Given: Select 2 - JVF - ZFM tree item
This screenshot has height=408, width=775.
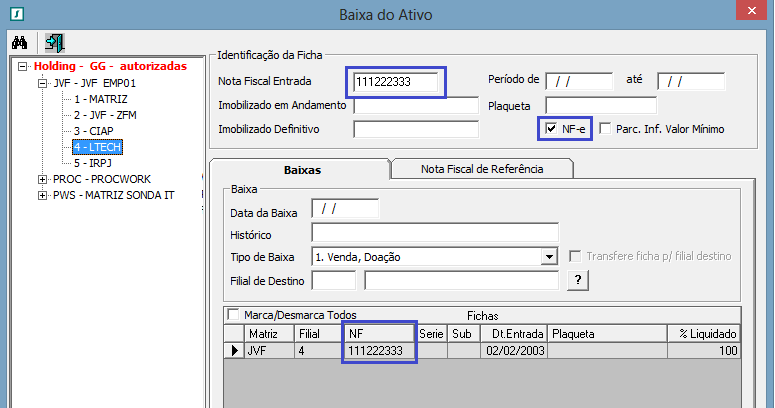Looking at the screenshot, I should [x=105, y=115].
